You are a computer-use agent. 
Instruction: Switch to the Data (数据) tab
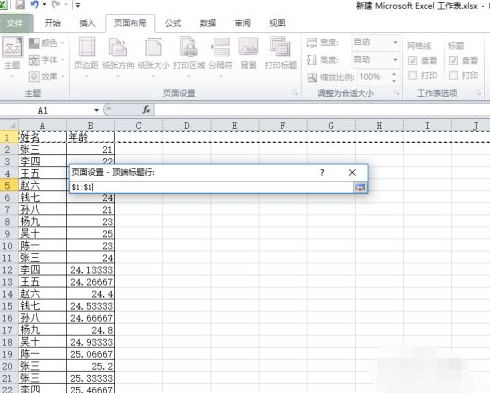pos(208,23)
